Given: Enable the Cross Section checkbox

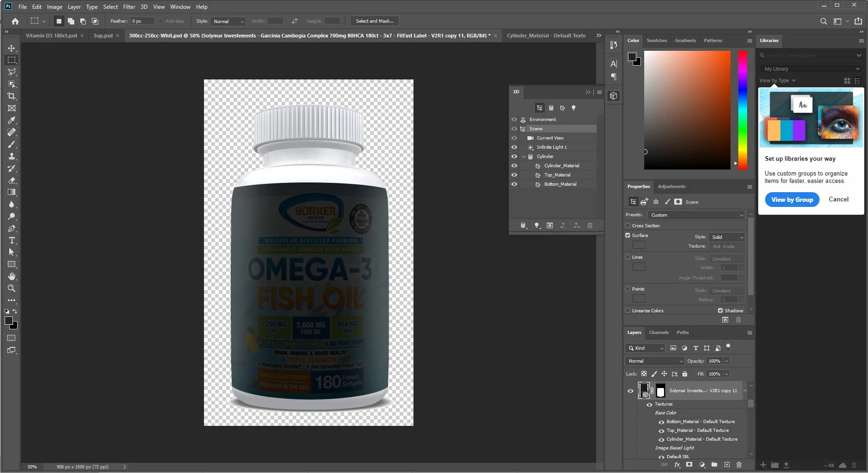Looking at the screenshot, I should point(628,225).
